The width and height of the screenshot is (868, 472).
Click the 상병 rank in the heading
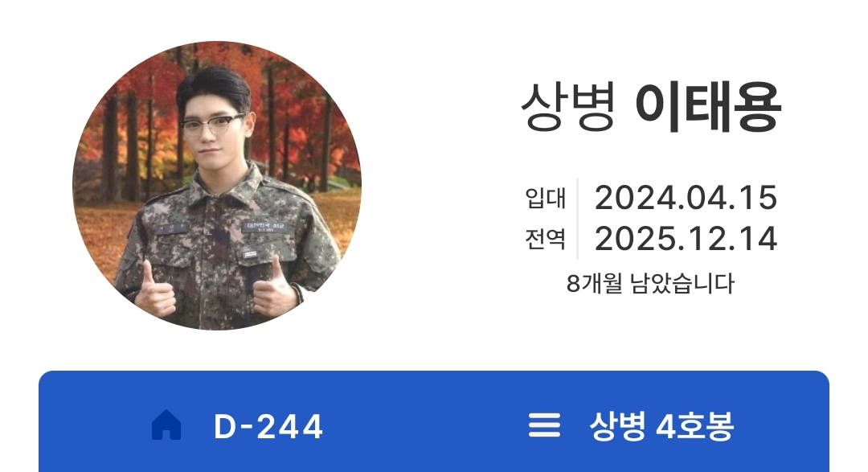(568, 107)
